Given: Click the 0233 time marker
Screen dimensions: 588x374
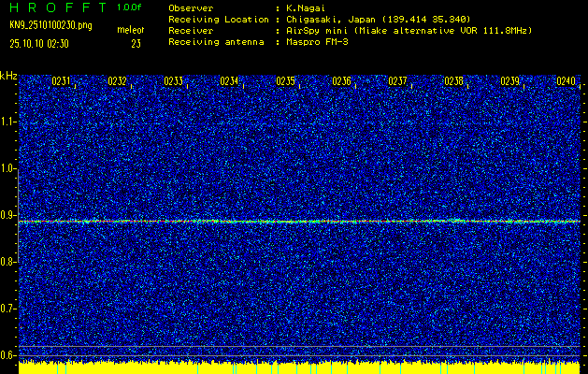Looking at the screenshot, I should [x=173, y=81].
